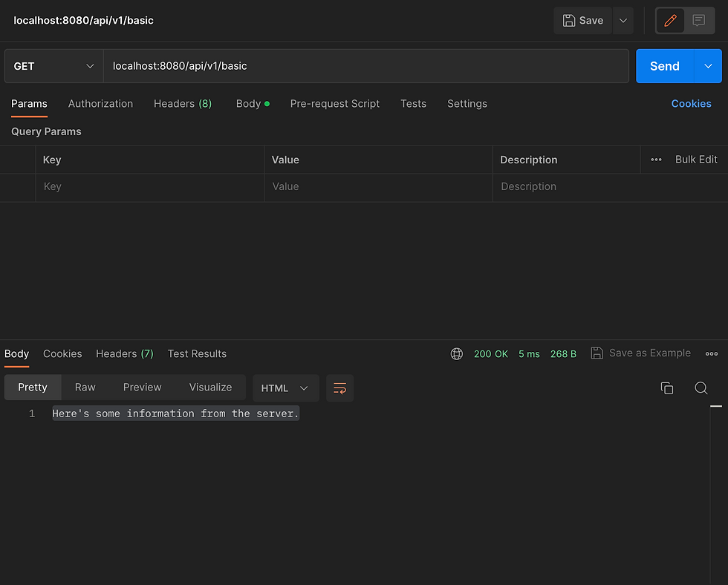Open the comments icon
Image resolution: width=728 pixels, height=585 pixels.
(699, 20)
